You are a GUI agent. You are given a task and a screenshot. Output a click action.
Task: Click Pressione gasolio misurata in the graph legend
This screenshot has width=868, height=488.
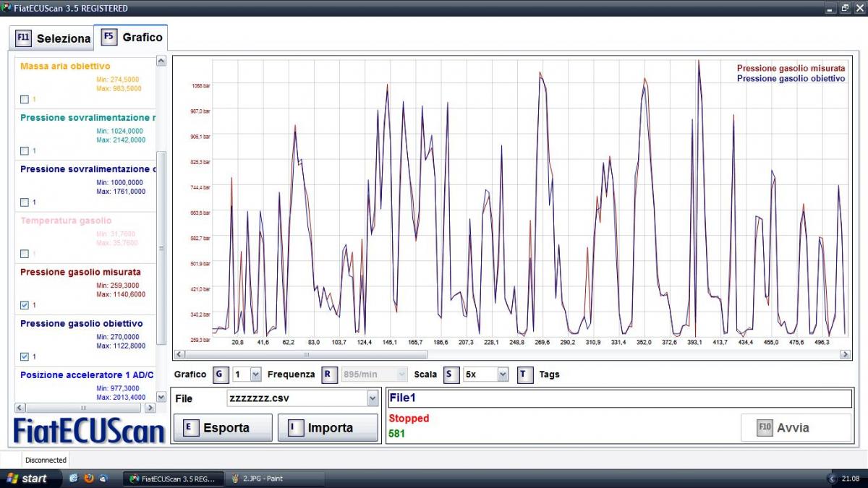791,68
